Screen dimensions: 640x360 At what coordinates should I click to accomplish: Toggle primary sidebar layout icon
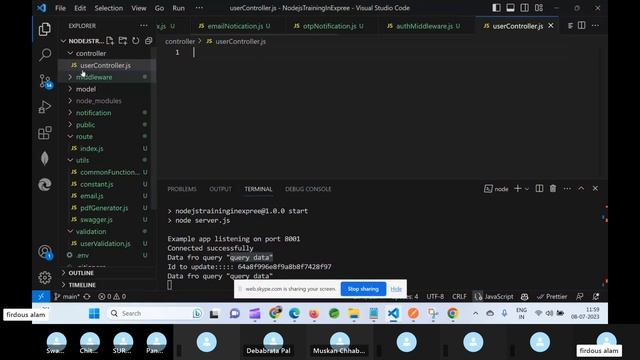(x=496, y=8)
